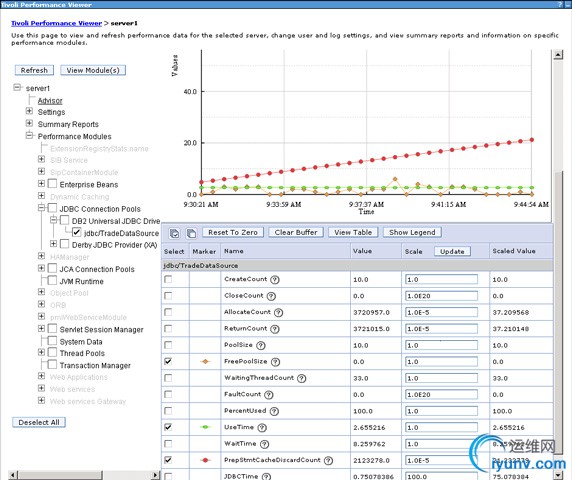Open help for WaitTime metric

tap(264, 444)
